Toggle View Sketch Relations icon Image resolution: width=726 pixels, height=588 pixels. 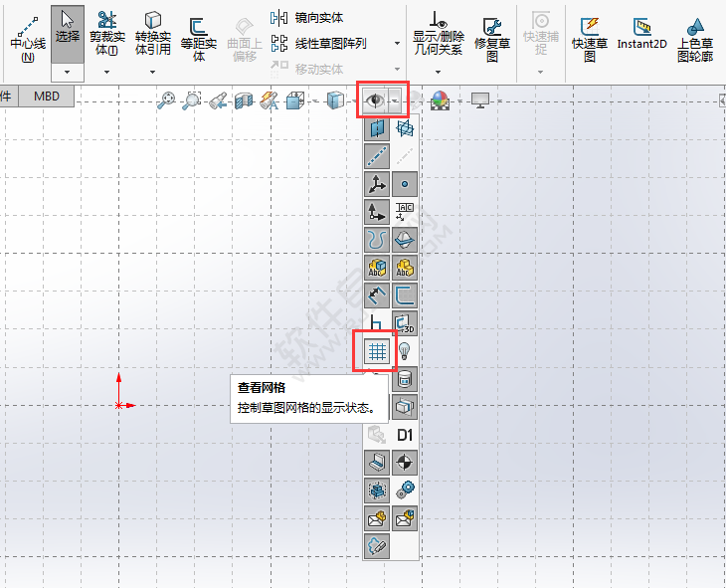[377, 322]
